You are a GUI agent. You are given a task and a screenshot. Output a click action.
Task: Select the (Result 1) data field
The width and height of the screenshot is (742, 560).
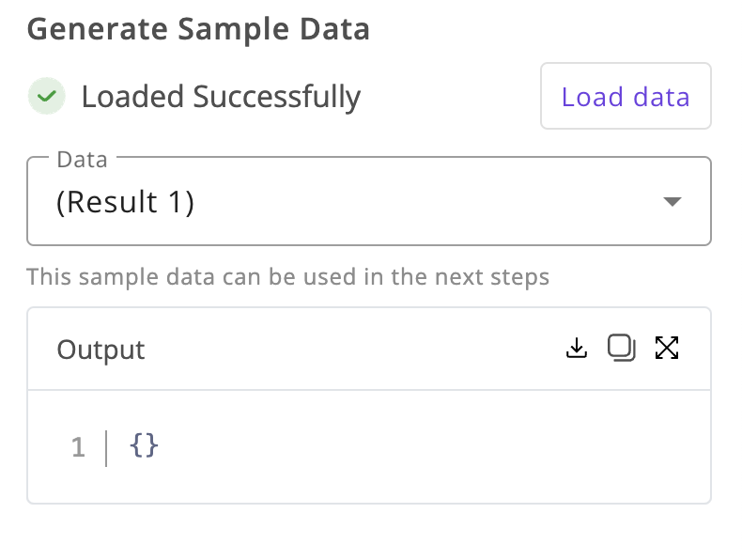pyautogui.click(x=368, y=201)
